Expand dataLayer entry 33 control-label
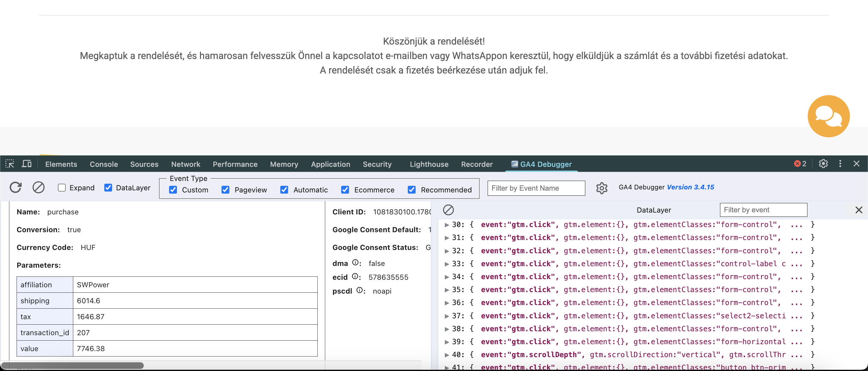Image resolution: width=868 pixels, height=371 pixels. click(447, 264)
